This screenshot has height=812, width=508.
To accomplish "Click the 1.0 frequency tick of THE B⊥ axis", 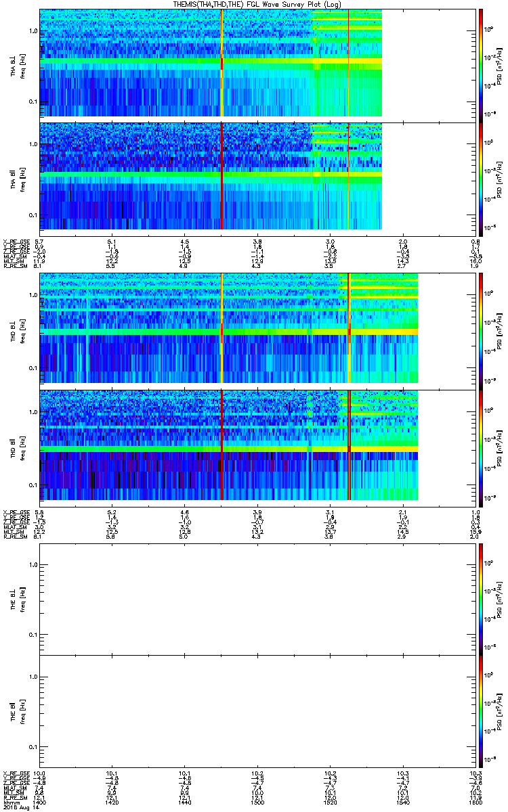I will tap(33, 565).
